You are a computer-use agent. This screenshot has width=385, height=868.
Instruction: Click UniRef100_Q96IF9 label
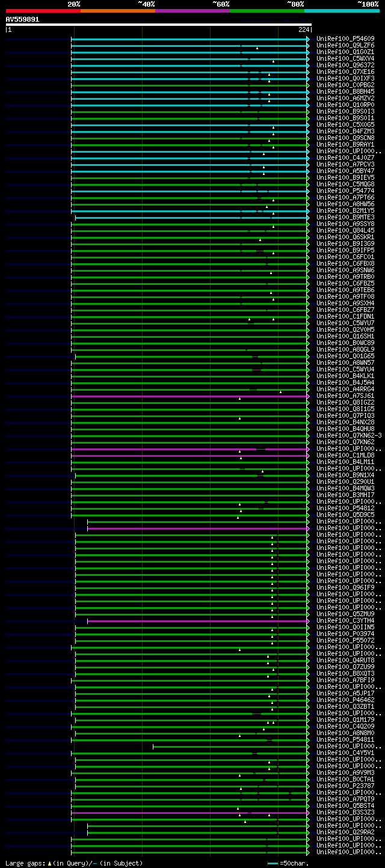pyautogui.click(x=345, y=588)
